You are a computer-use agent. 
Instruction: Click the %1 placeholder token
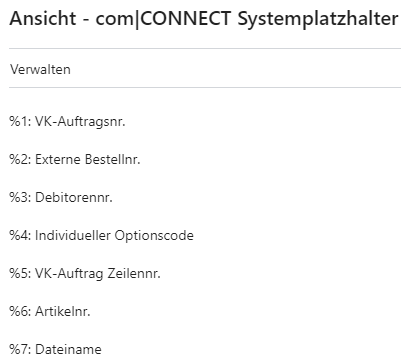point(20,121)
